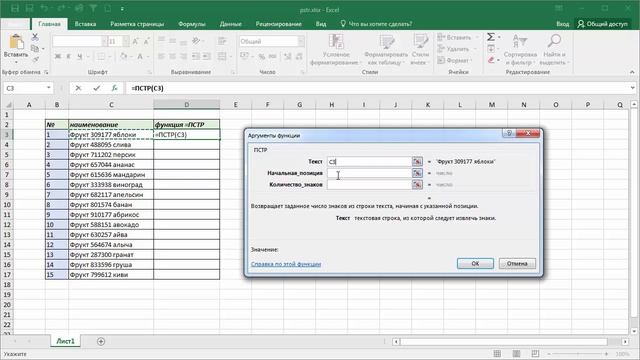Toggle Bold (Ж) formatting

(x=58, y=56)
